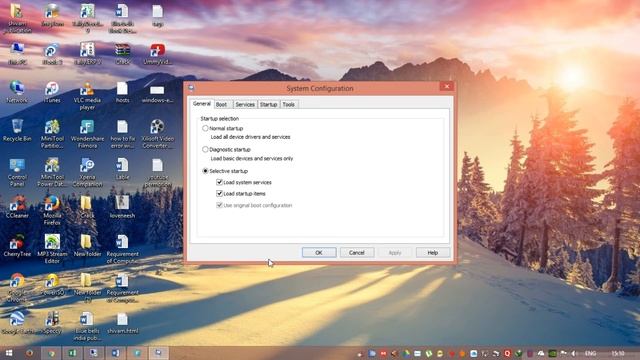The height and width of the screenshot is (360, 640).
Task: Open Word from the taskbar
Action: (x=116, y=353)
